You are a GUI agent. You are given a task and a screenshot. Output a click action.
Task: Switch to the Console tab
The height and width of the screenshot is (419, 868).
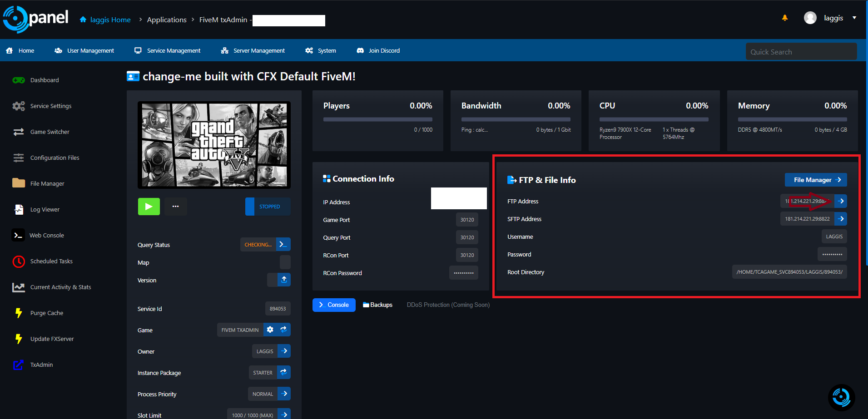pos(334,305)
